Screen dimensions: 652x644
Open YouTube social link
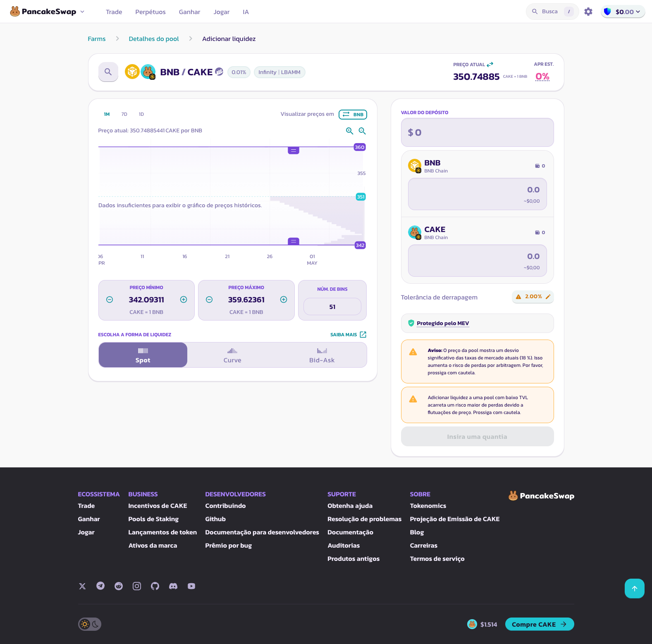191,586
